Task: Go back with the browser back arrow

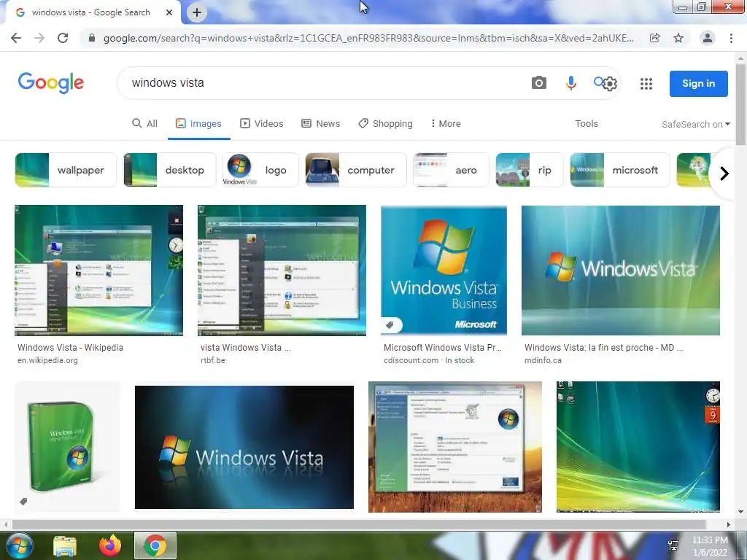Action: pos(16,38)
